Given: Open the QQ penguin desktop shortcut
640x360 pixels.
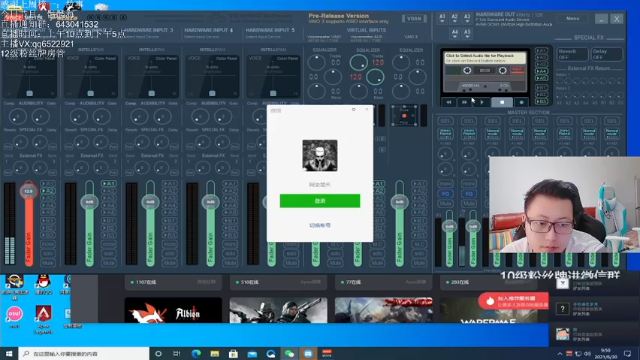Looking at the screenshot, I should pos(43,285).
